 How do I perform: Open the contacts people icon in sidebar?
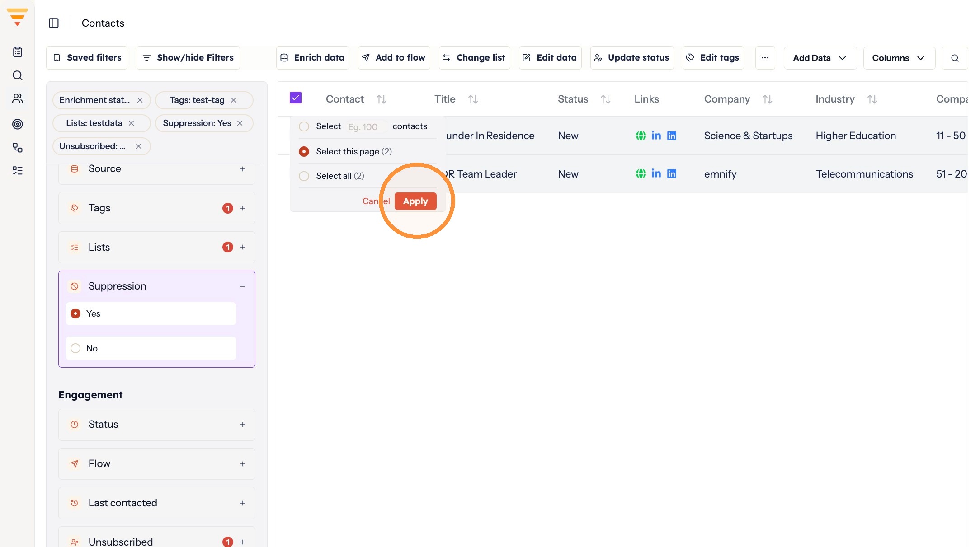(x=18, y=98)
